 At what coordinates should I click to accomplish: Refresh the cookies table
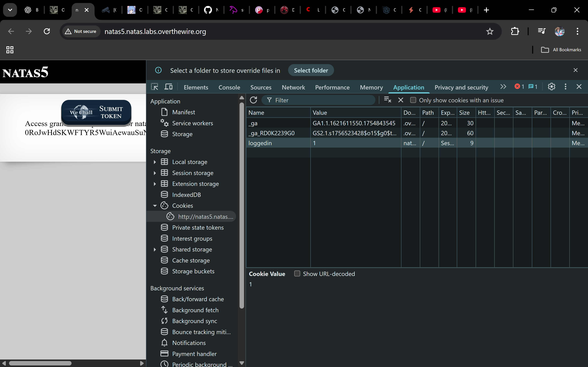(x=253, y=100)
